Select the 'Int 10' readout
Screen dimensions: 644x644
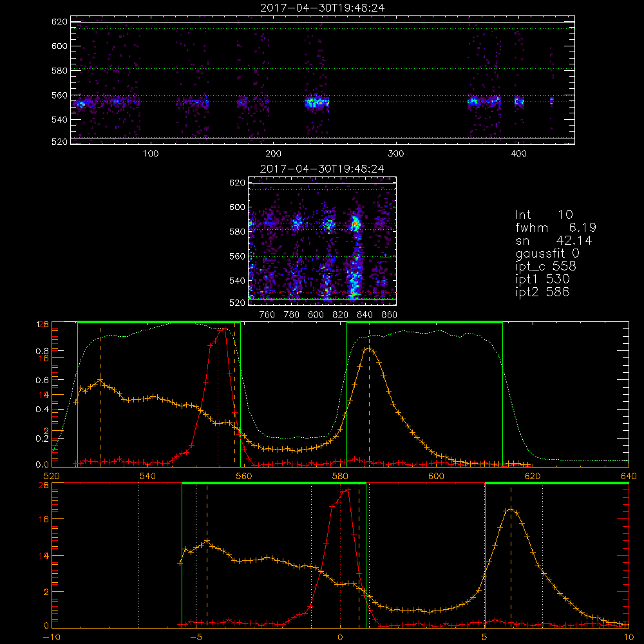(x=544, y=215)
